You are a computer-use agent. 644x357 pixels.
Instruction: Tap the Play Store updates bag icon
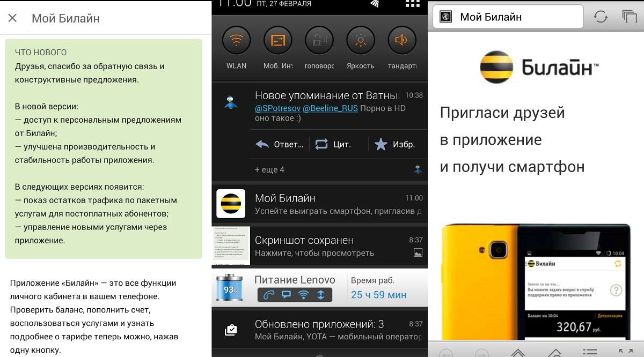[231, 330]
